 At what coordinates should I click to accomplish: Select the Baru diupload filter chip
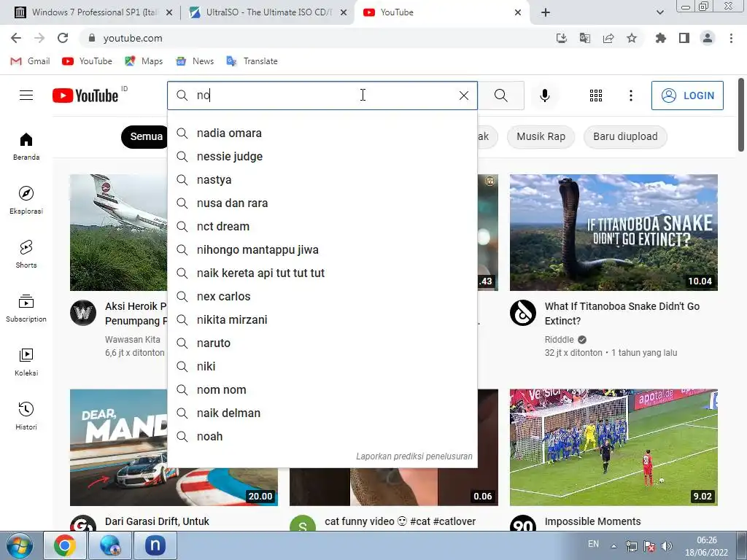point(625,136)
